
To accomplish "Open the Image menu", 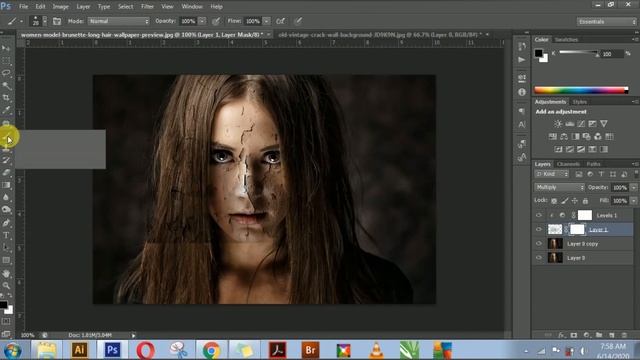I will 60,7.
